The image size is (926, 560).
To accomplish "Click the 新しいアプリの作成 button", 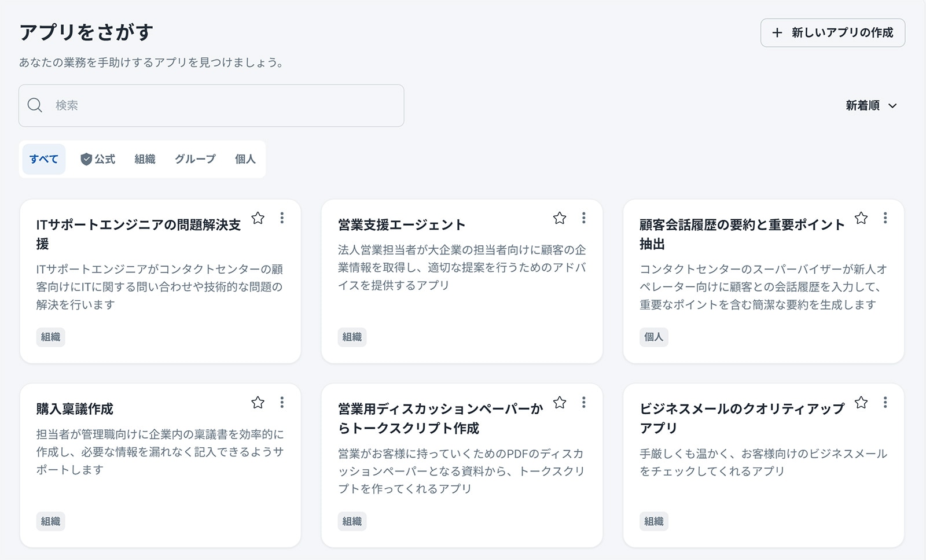I will [x=832, y=33].
